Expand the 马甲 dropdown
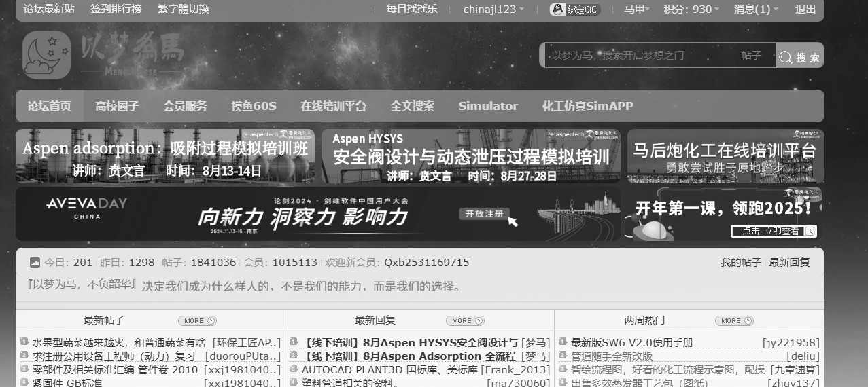The height and width of the screenshot is (387, 868). tap(637, 10)
